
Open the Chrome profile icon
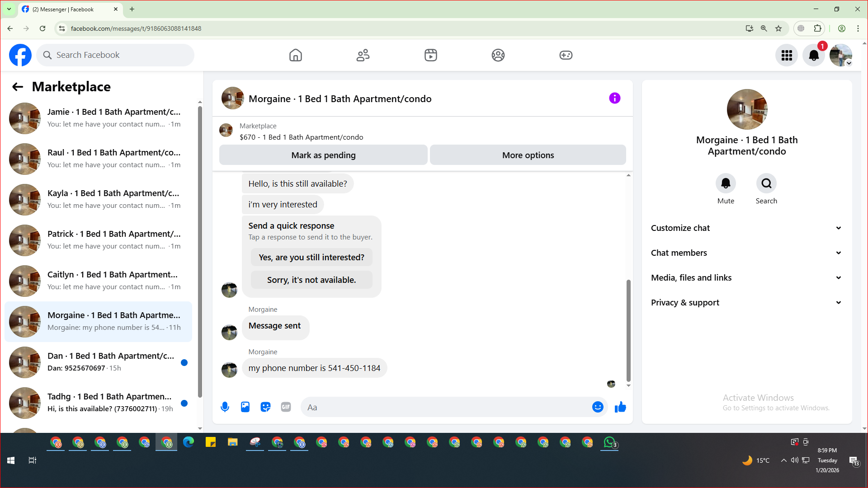[x=842, y=28]
